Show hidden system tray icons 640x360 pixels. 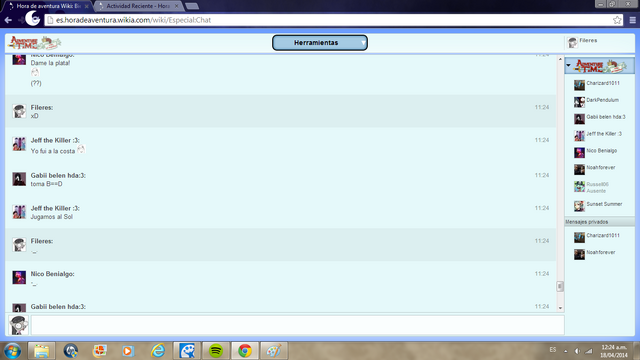click(566, 351)
